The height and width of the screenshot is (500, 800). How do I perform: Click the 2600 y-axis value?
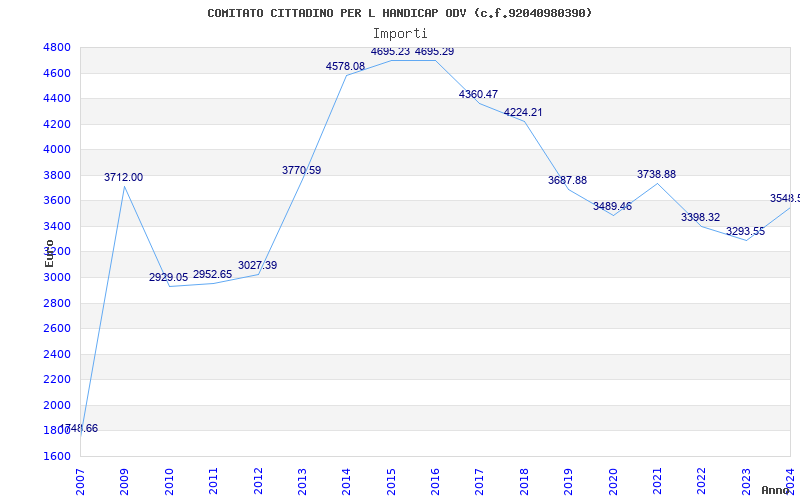(x=57, y=329)
